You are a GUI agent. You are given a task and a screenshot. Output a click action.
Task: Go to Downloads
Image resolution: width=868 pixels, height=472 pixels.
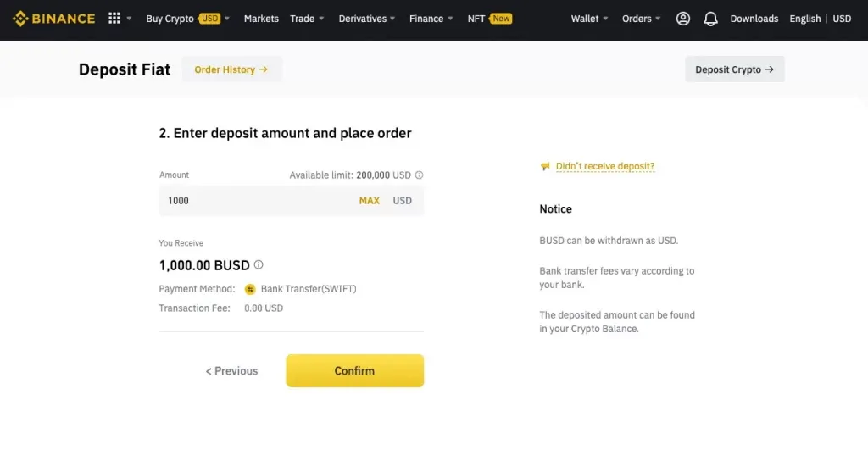tap(754, 19)
